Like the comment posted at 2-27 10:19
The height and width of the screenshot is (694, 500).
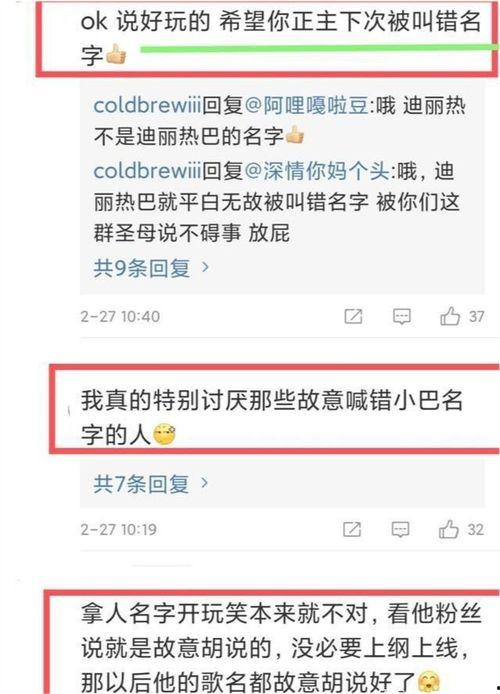[449, 529]
